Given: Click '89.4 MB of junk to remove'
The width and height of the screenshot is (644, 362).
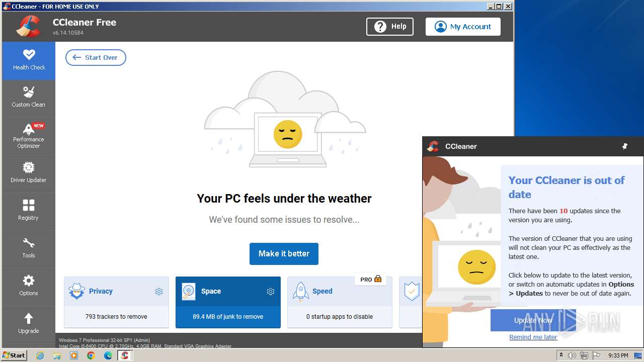Looking at the screenshot, I should [x=228, y=317].
